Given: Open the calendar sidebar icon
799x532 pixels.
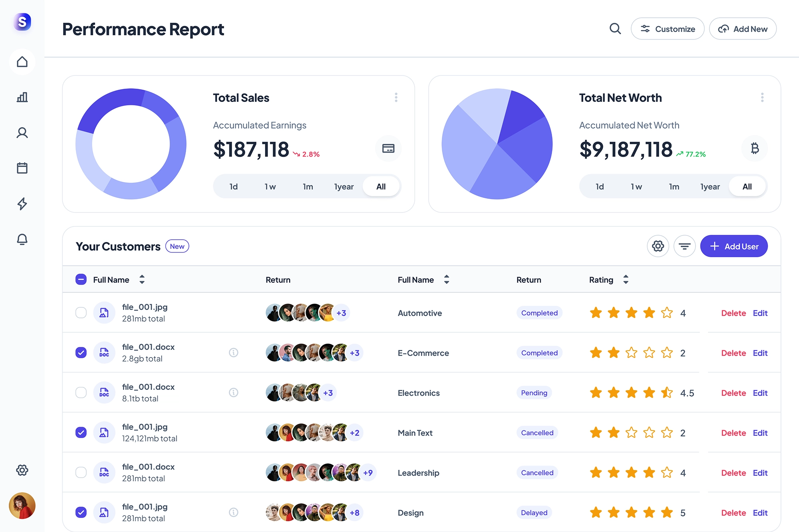Looking at the screenshot, I should [22, 168].
